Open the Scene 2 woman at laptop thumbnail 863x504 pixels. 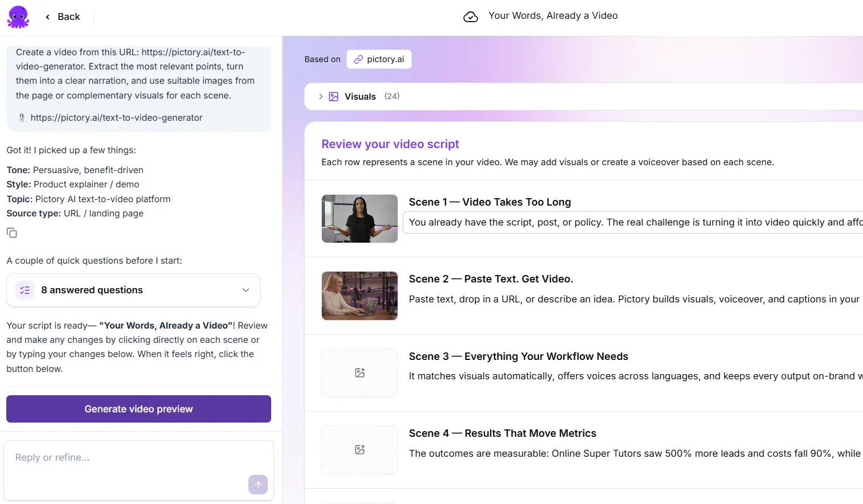359,296
